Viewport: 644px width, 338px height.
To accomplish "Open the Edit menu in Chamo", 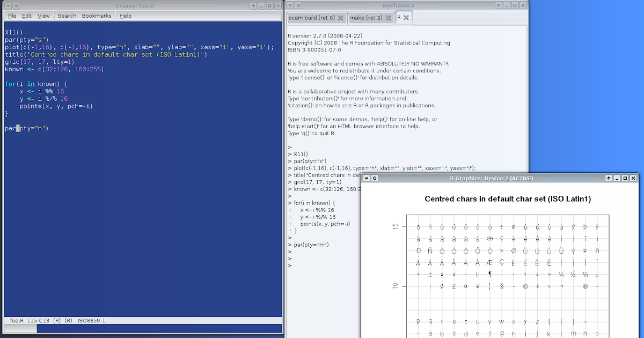I will pyautogui.click(x=27, y=16).
